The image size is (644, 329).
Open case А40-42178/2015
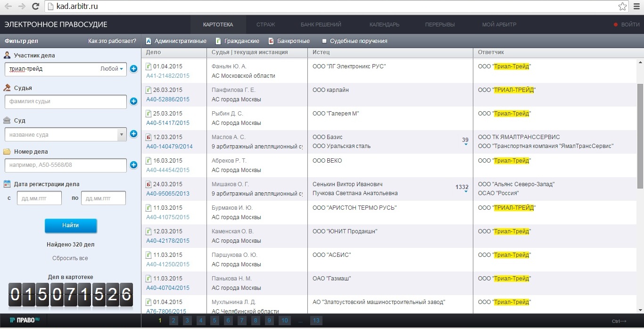click(x=168, y=241)
